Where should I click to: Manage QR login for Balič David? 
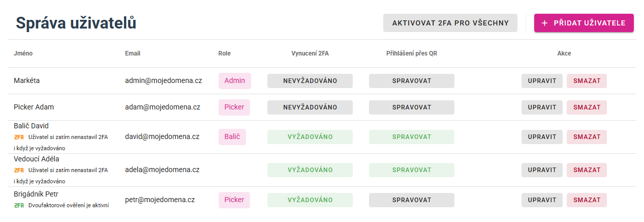(x=412, y=137)
